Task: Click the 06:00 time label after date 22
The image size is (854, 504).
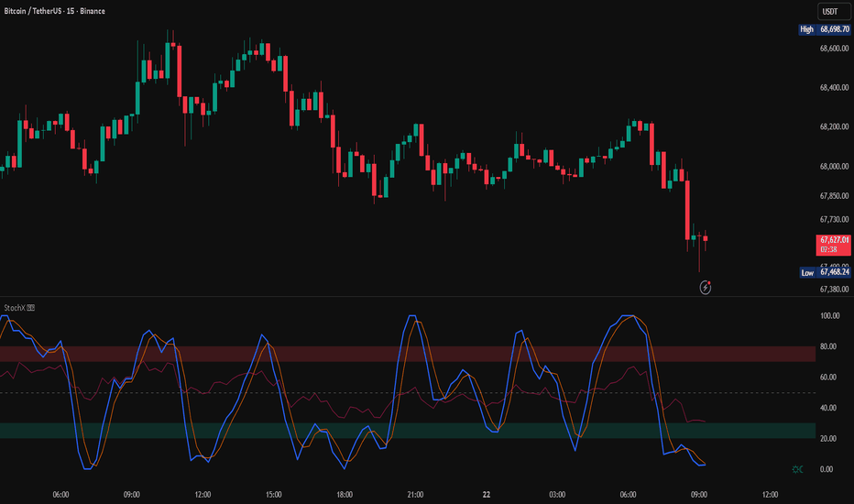Action: pyautogui.click(x=628, y=495)
